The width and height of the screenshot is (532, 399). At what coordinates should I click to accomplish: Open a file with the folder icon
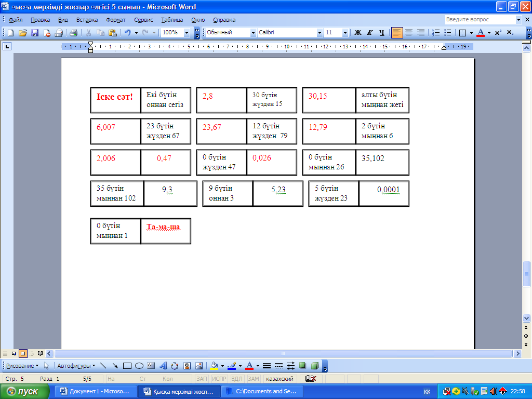click(x=23, y=33)
